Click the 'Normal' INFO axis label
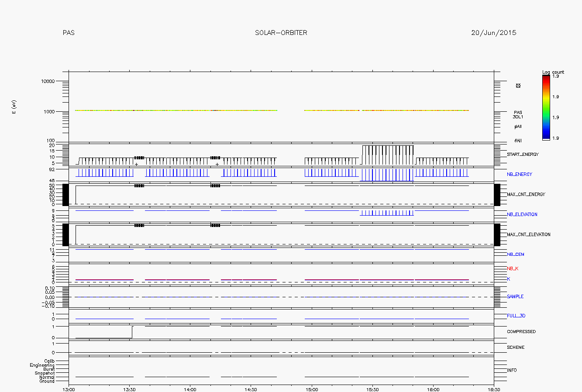Viewport: 582px width, 392px height. (x=47, y=377)
